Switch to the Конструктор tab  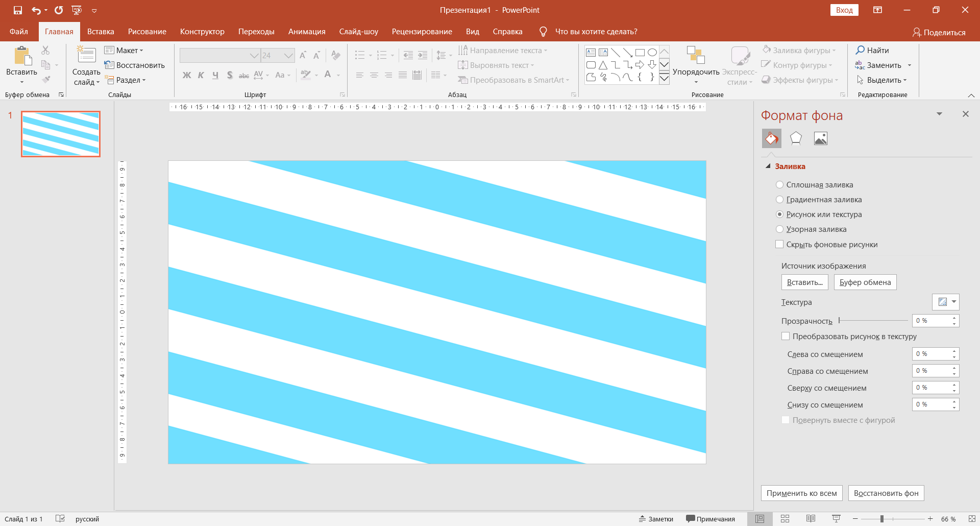tap(202, 32)
